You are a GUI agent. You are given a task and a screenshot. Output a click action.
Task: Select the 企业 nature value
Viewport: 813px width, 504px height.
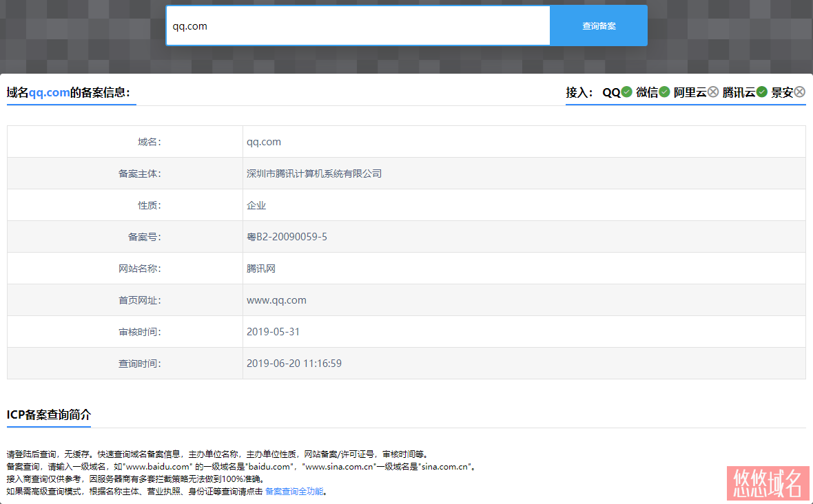pyautogui.click(x=256, y=205)
